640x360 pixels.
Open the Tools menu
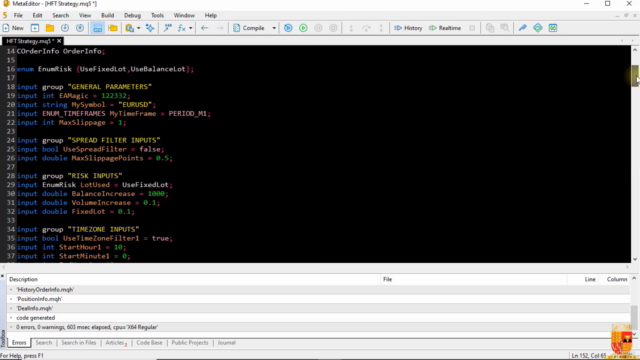[x=157, y=15]
